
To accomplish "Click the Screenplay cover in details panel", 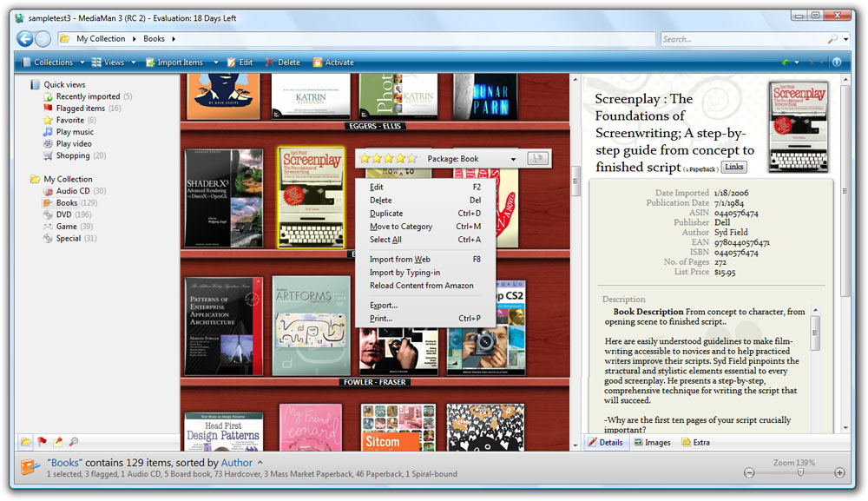I will pyautogui.click(x=799, y=127).
